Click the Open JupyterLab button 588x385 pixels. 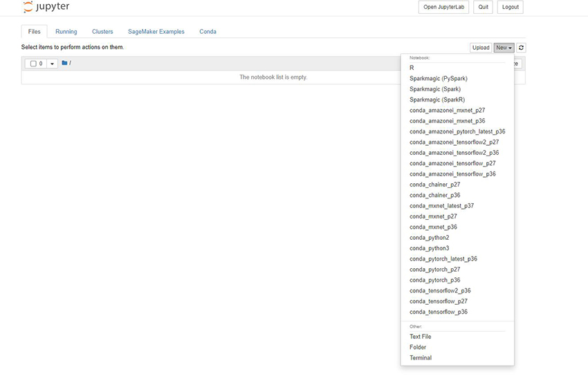pos(443,7)
